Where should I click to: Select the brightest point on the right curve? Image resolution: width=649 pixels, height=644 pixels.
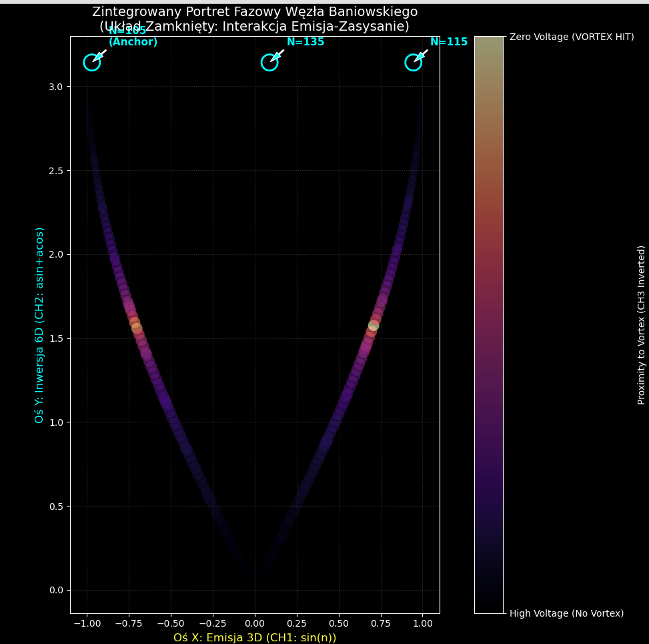pyautogui.click(x=374, y=325)
